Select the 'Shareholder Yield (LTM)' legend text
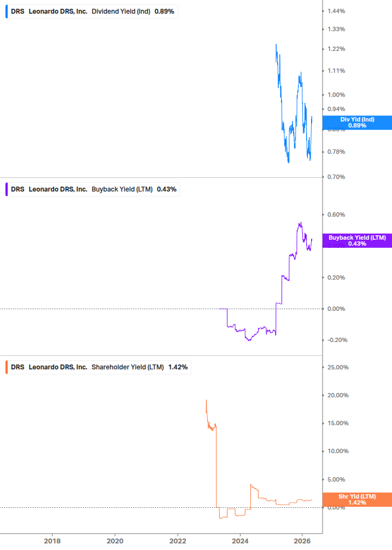The height and width of the screenshot is (550, 392). pos(127,367)
